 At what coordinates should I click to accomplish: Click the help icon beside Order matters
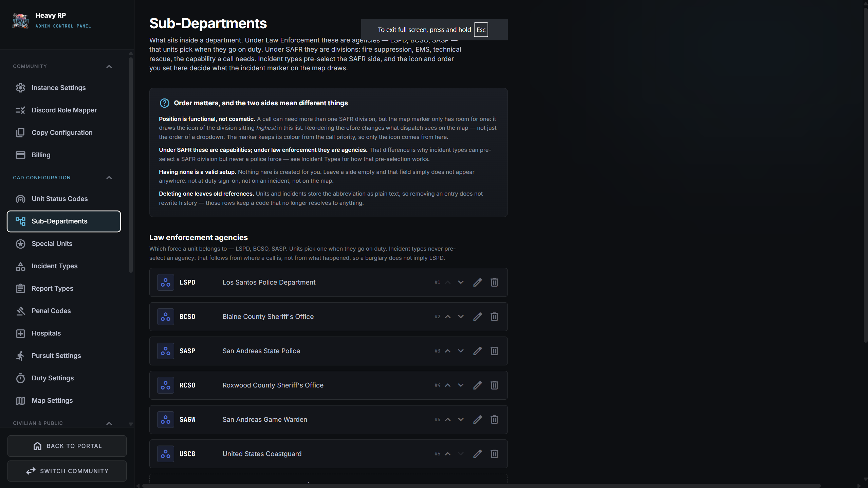click(x=165, y=103)
